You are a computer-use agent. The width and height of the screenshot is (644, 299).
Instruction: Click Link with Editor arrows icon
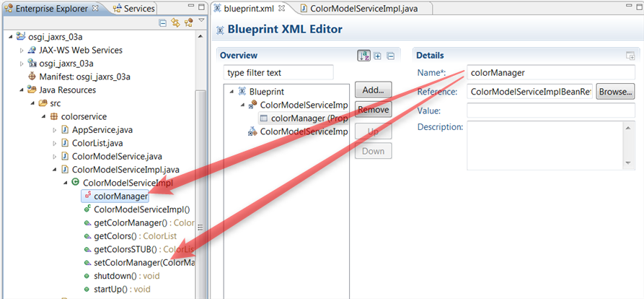[x=175, y=23]
